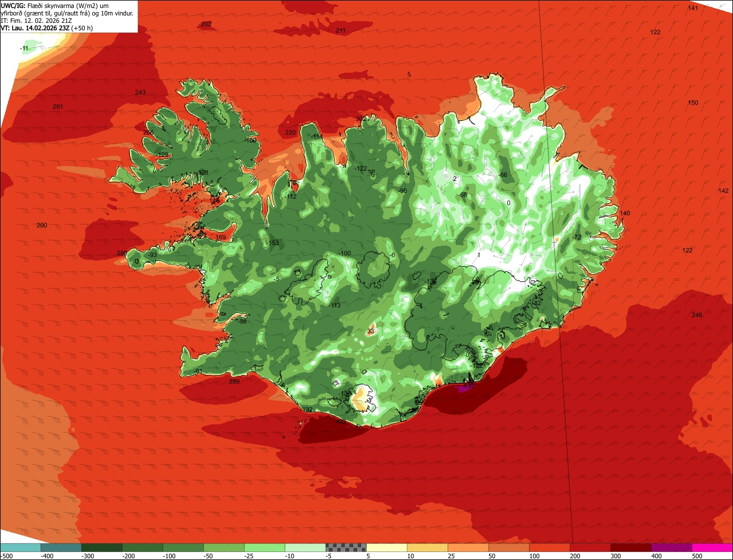The height and width of the screenshot is (560, 733).
Task: Click the flux value 220
Action: pyautogui.click(x=290, y=132)
